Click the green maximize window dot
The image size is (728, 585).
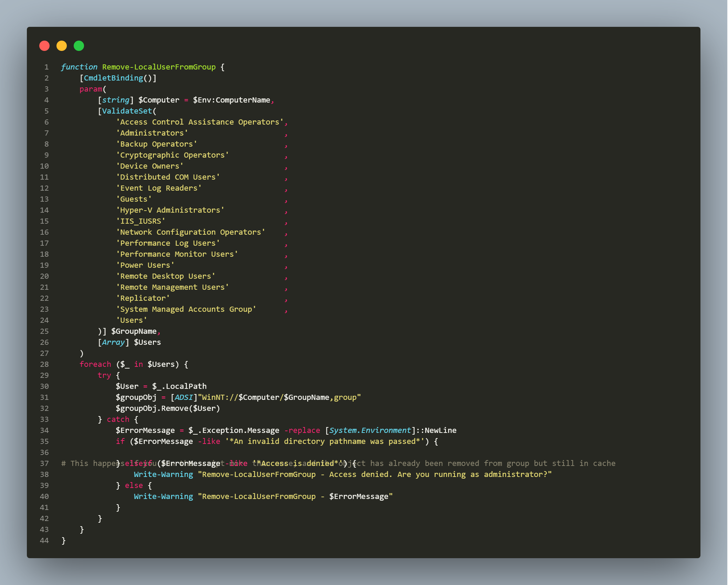[x=79, y=46]
